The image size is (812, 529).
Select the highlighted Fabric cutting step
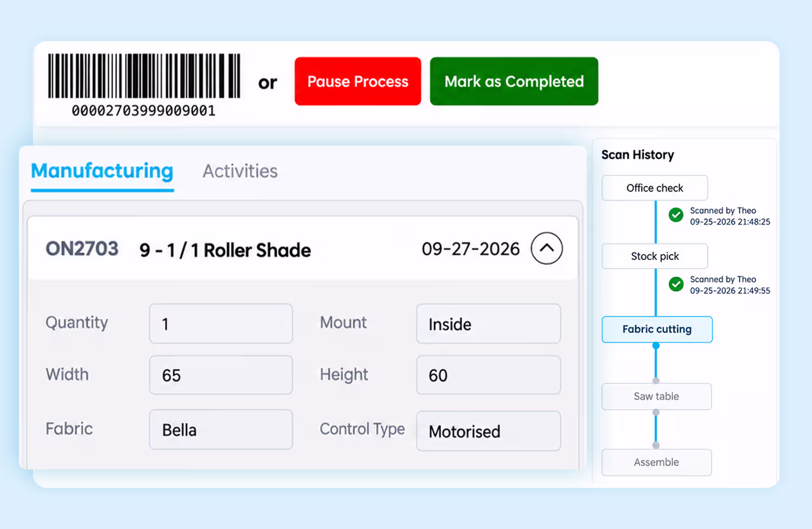[x=657, y=329]
